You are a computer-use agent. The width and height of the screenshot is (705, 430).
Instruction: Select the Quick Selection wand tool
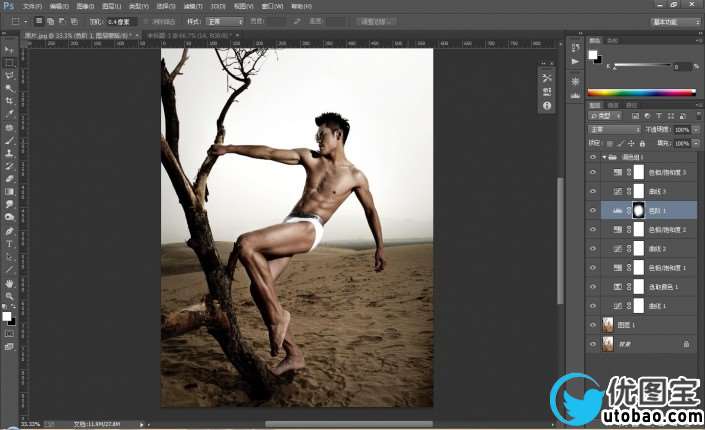pyautogui.click(x=9, y=88)
